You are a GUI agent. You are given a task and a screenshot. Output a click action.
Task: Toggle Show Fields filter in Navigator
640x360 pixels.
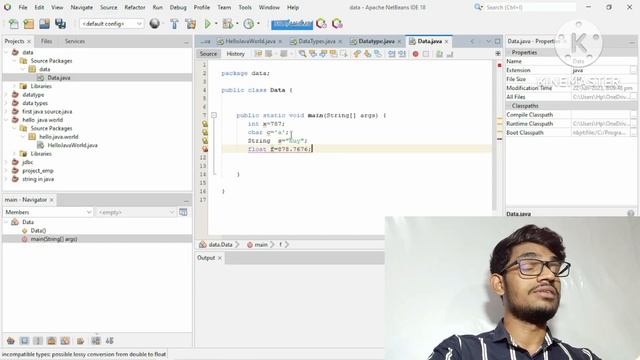click(x=24, y=341)
